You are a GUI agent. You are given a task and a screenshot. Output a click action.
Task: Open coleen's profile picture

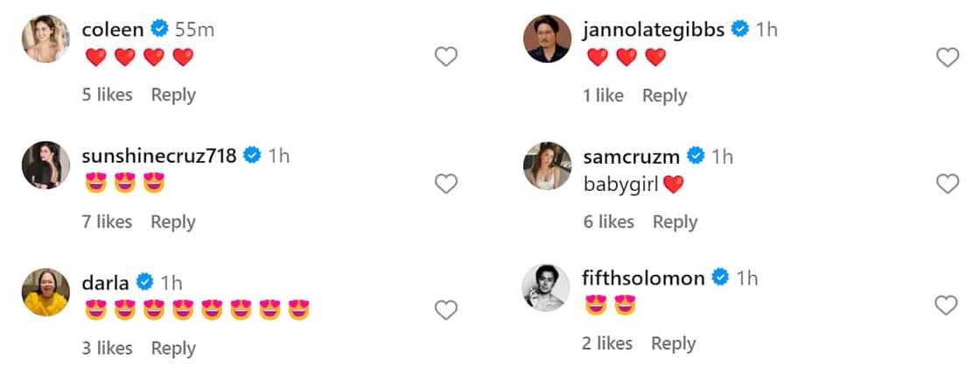coord(45,39)
